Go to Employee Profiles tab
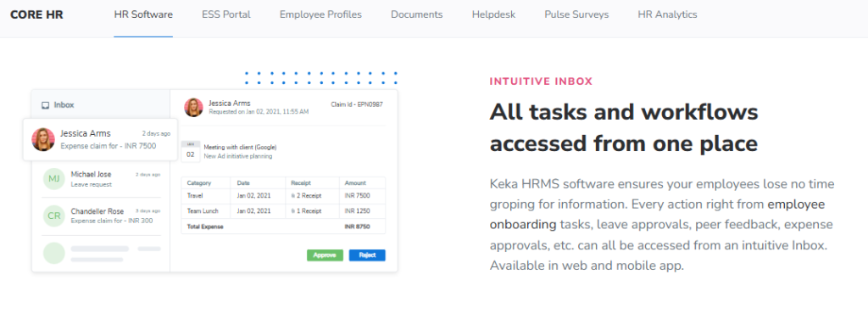The width and height of the screenshot is (868, 319). point(320,15)
